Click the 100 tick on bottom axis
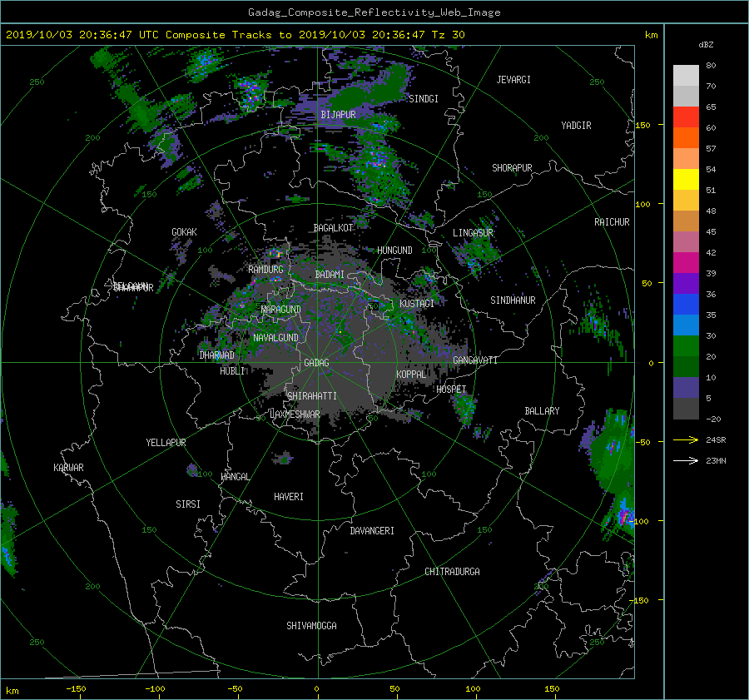The width and height of the screenshot is (749, 700). coord(473,688)
